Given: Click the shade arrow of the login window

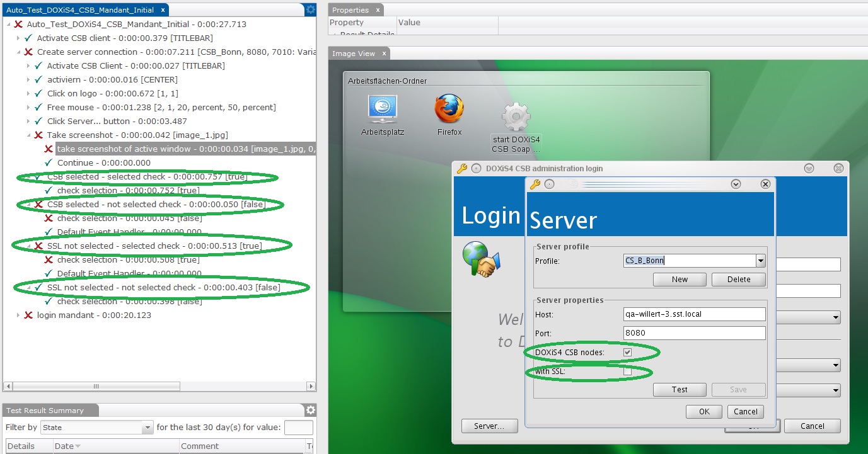Looking at the screenshot, I should click(809, 168).
